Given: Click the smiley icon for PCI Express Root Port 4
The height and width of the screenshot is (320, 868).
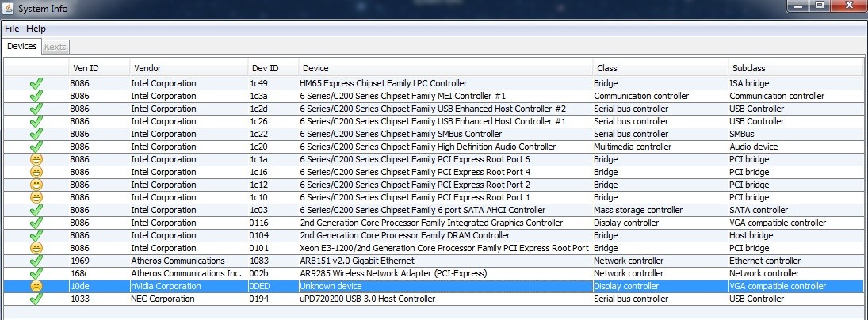Looking at the screenshot, I should click(36, 172).
